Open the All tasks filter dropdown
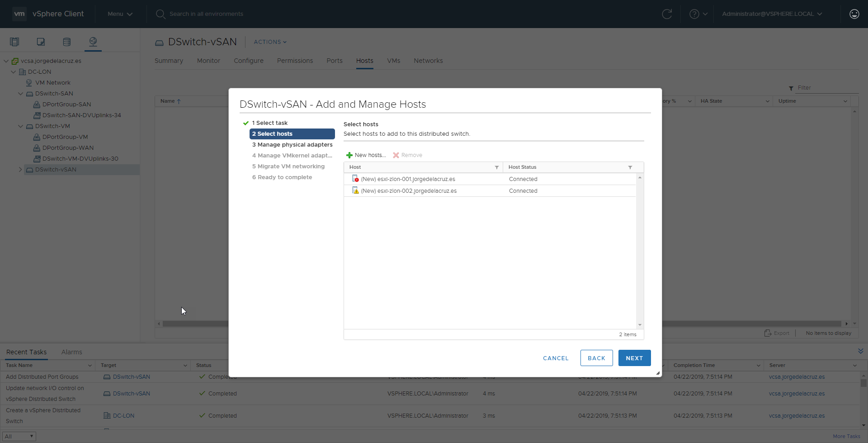This screenshot has width=868, height=443. coord(19,436)
